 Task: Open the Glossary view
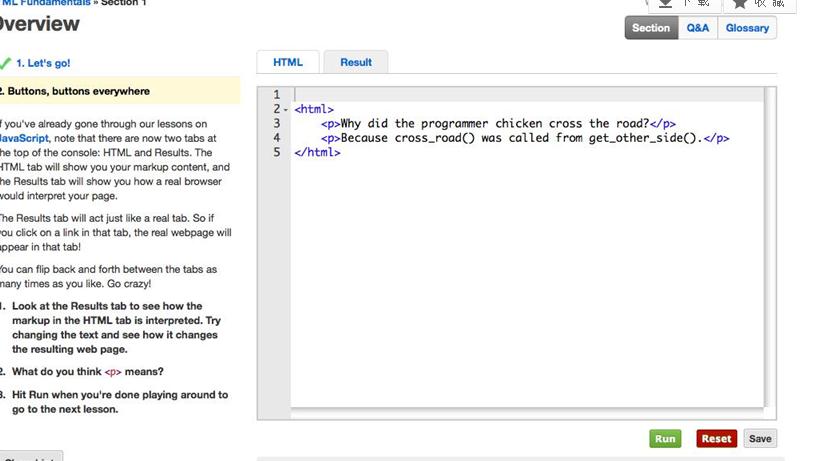pos(747,28)
